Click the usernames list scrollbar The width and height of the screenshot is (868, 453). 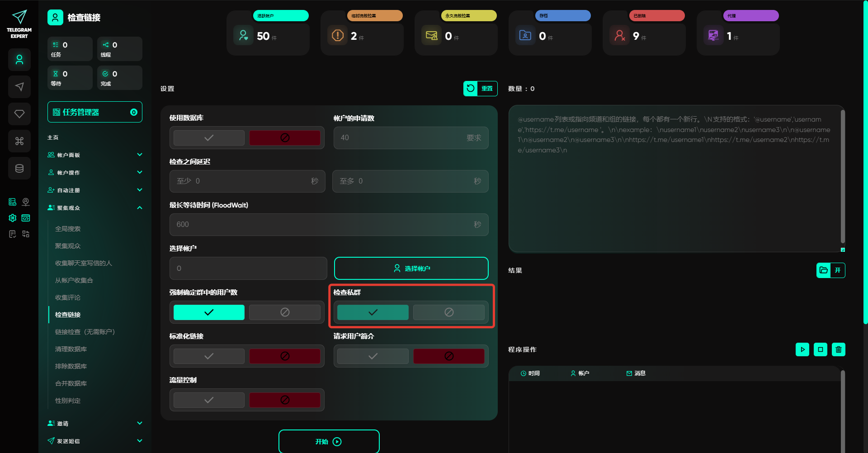pyautogui.click(x=842, y=176)
